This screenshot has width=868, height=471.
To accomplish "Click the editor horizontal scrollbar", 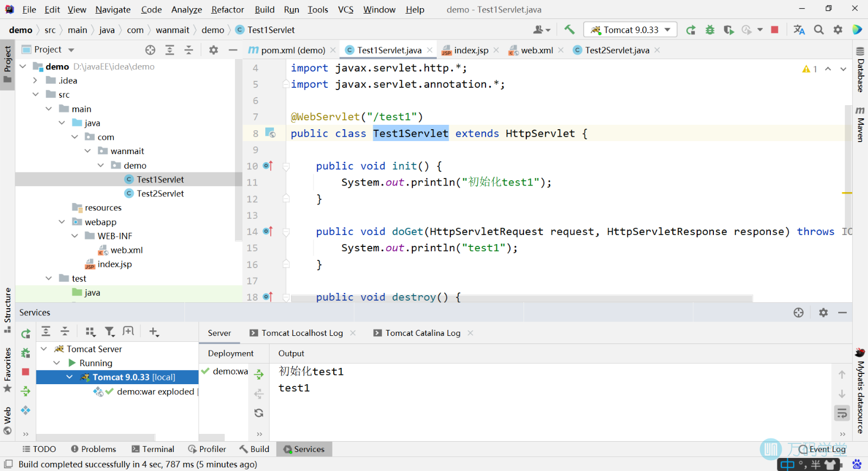I will (521, 298).
